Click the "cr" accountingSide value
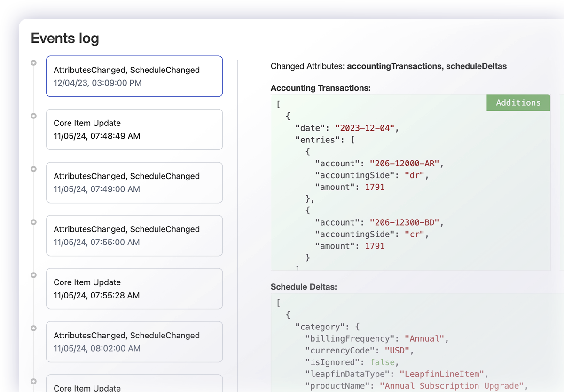This screenshot has height=392, width=564. (x=414, y=234)
